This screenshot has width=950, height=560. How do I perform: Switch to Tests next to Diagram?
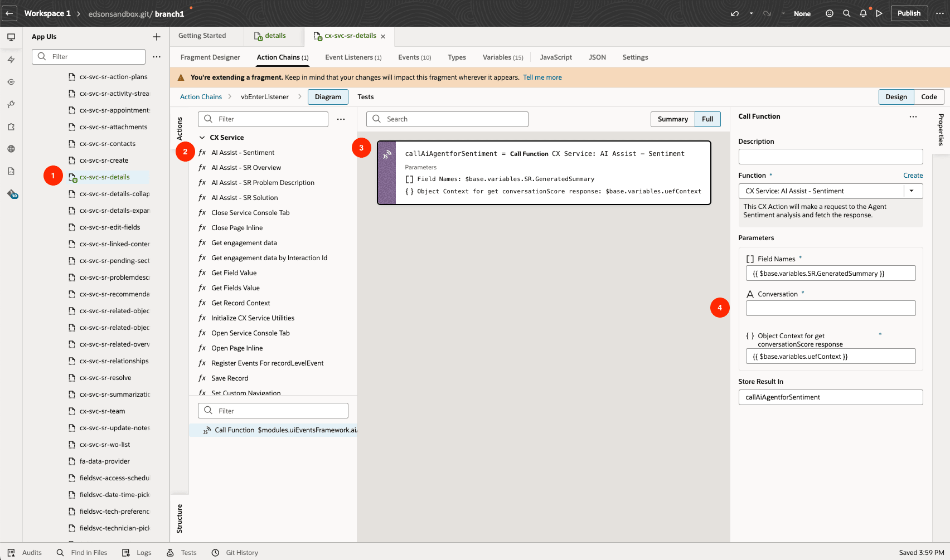click(x=366, y=97)
